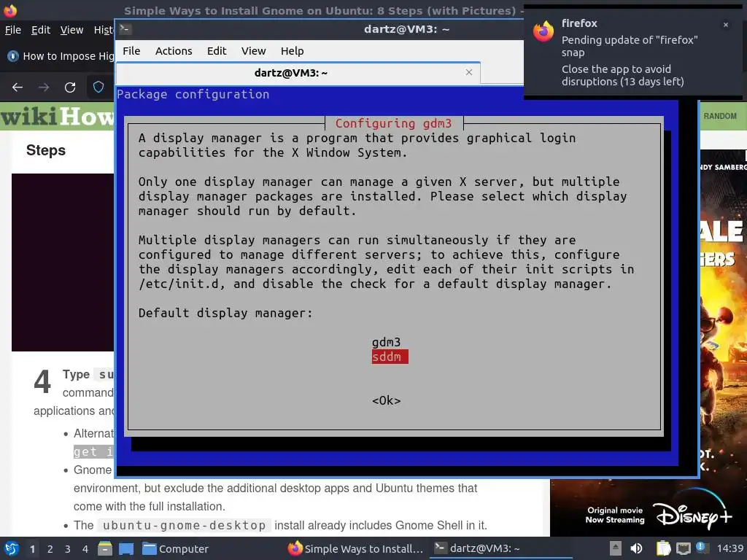Click 'Package configuration' header text

point(193,94)
